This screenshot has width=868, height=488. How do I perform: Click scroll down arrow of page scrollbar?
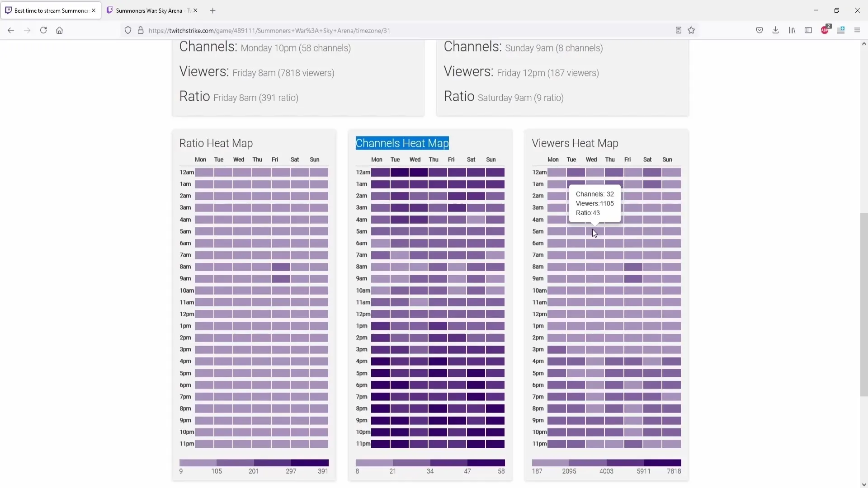point(864,484)
